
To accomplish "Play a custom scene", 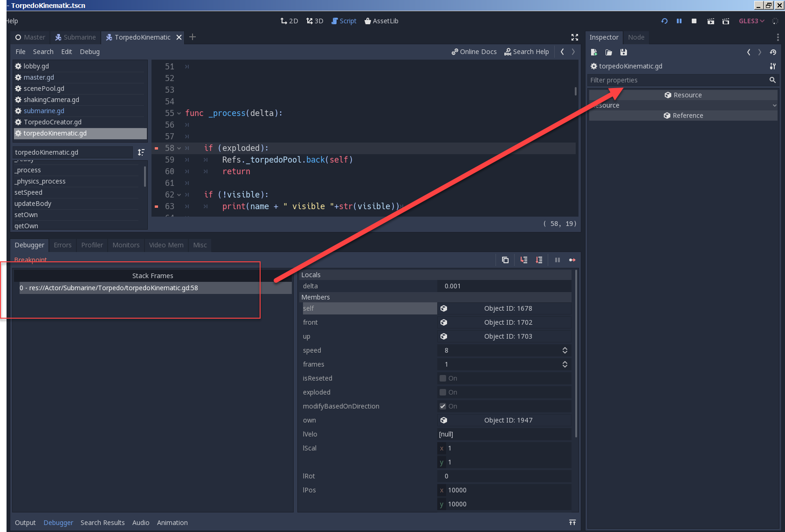I will tap(726, 21).
